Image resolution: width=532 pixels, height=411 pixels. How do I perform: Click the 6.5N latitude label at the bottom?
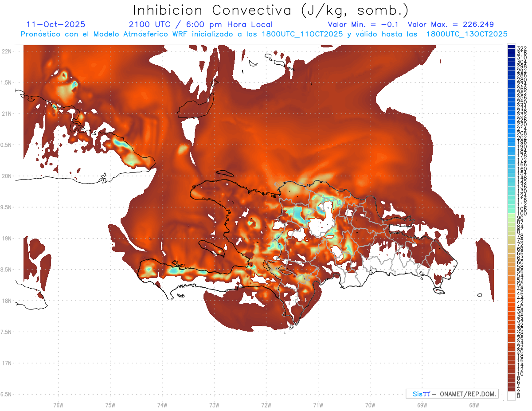coord(6,394)
